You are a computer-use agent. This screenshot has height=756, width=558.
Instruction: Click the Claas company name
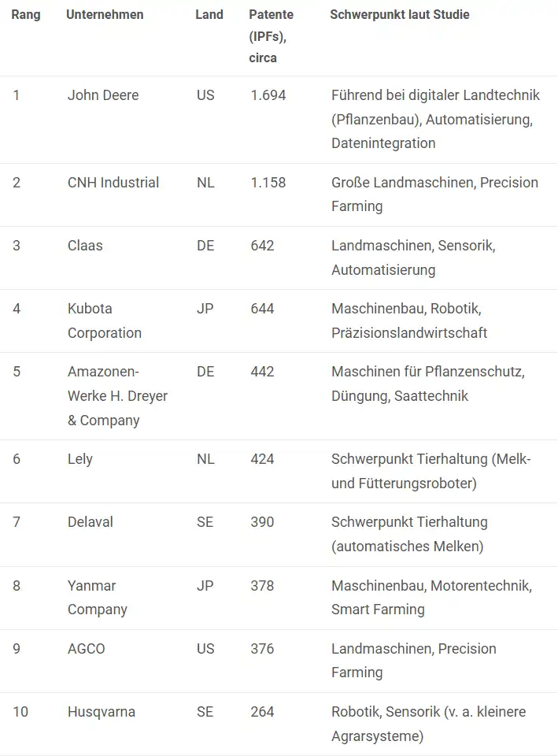(85, 246)
